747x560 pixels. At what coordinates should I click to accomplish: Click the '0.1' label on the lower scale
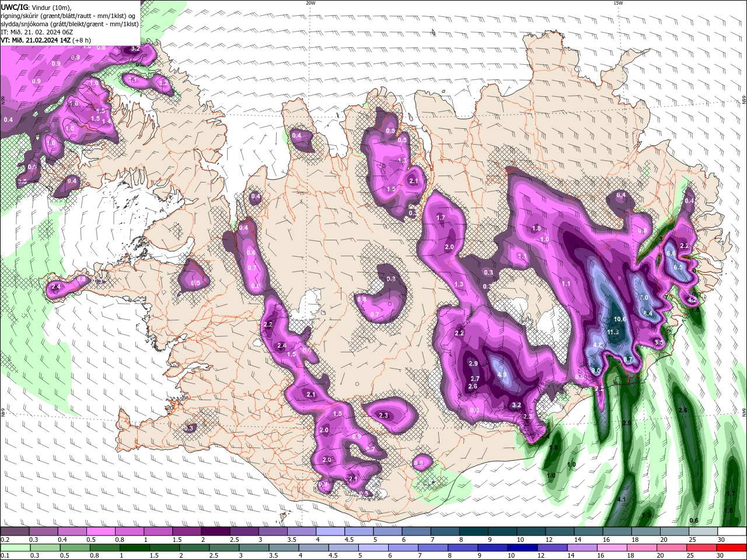pos(5,556)
